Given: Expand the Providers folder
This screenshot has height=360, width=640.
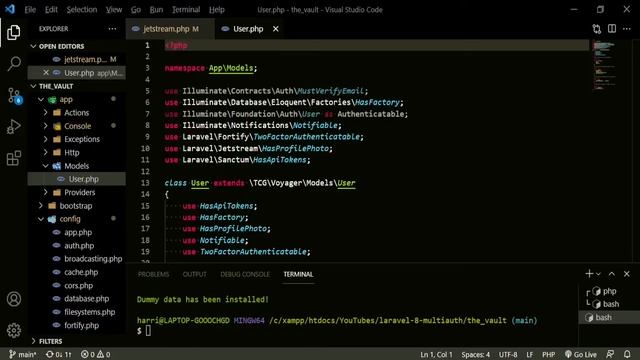Looking at the screenshot, I should point(76,192).
